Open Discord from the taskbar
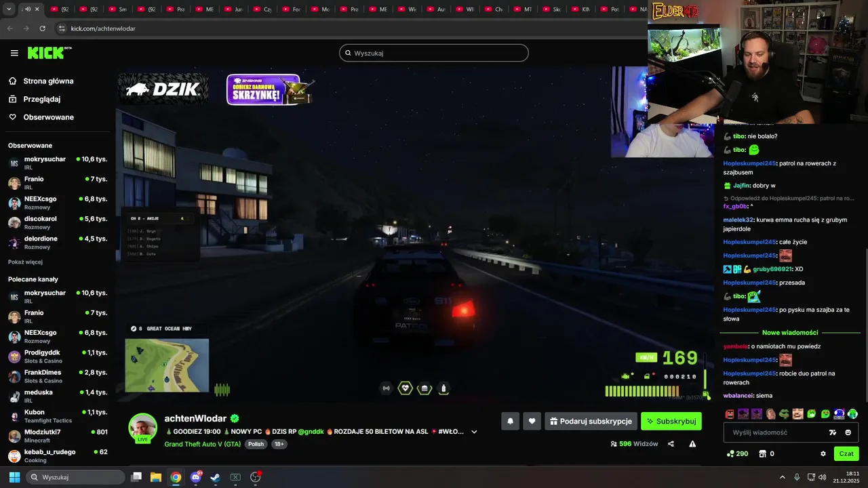The image size is (868, 488). click(x=196, y=477)
